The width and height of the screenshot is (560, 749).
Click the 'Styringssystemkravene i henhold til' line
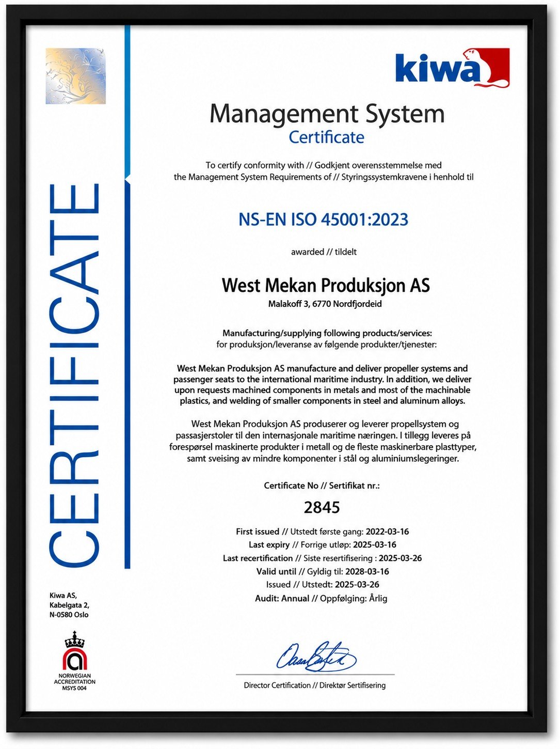coord(324,177)
